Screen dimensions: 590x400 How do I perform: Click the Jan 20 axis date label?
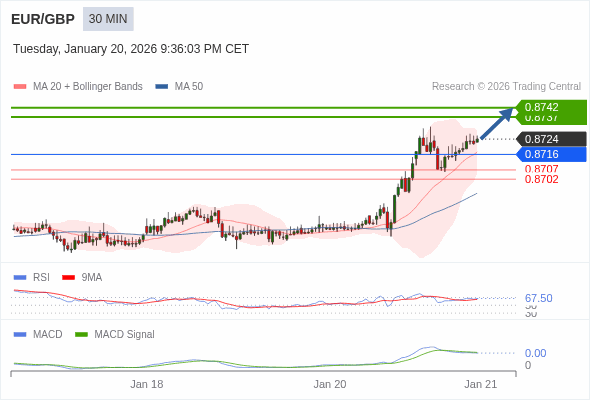pos(330,384)
